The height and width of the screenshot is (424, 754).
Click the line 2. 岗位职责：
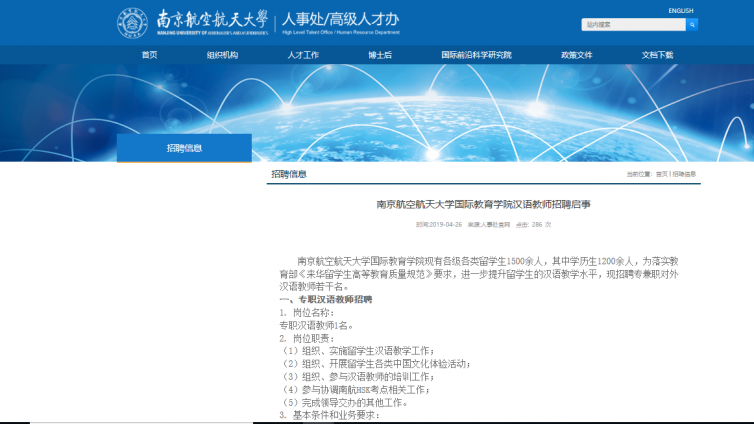pos(307,338)
